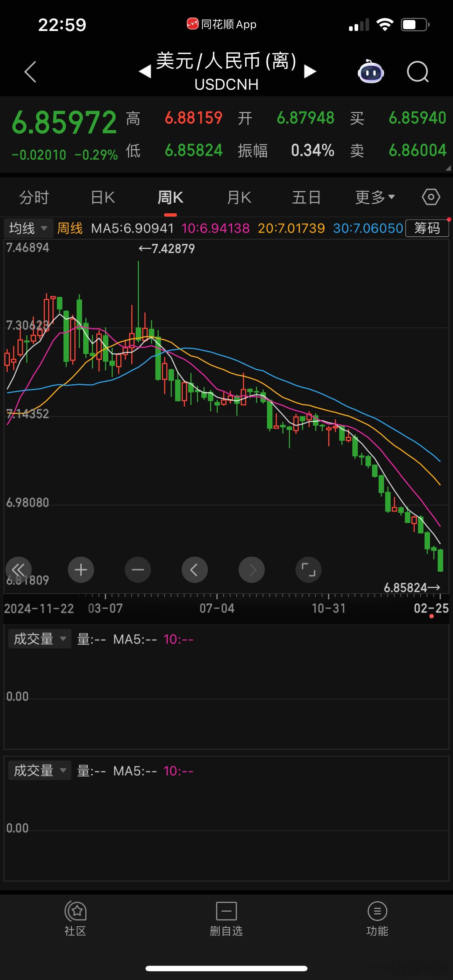Move chart right with arrow button

point(252,569)
